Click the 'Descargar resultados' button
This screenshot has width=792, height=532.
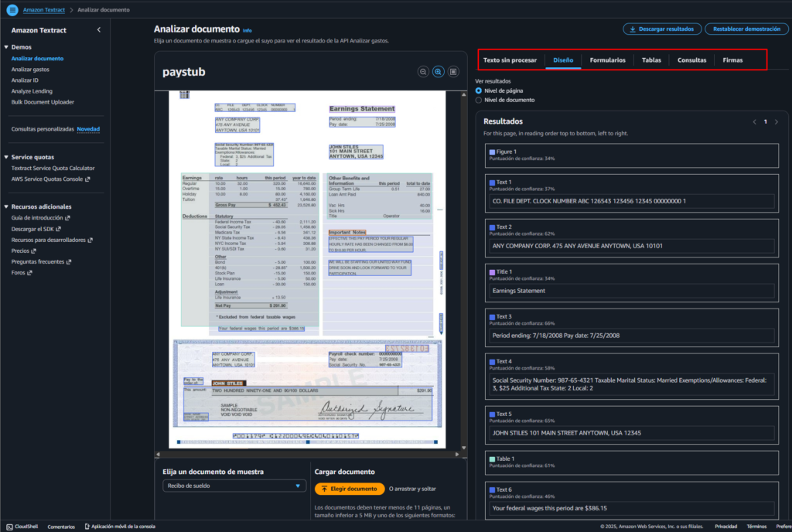tap(662, 29)
